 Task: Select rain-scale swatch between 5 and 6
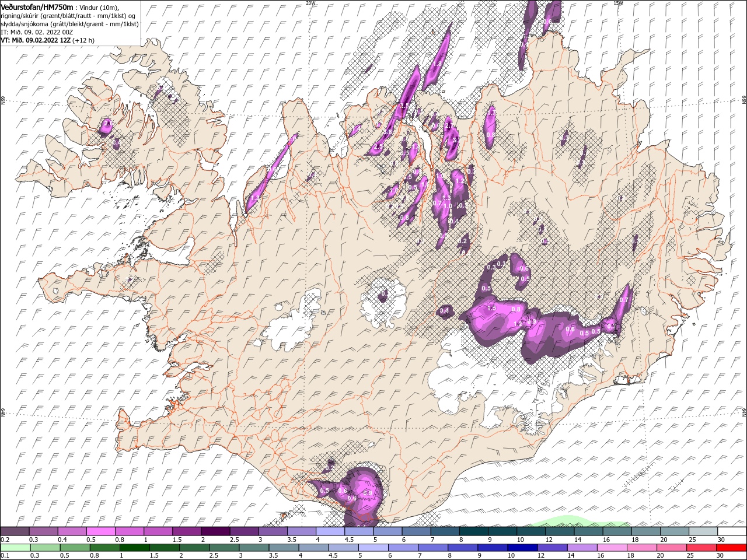373,548
